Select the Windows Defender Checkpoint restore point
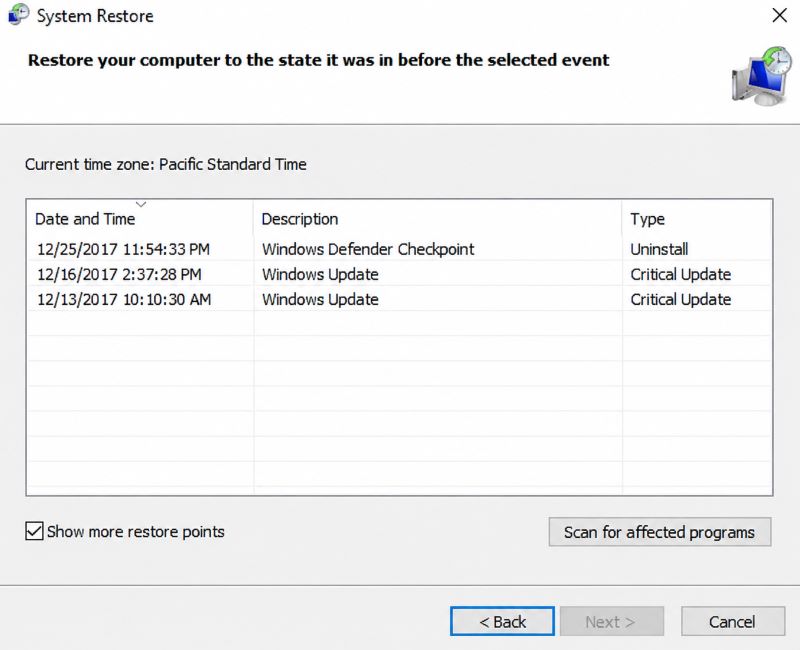800x650 pixels. [x=399, y=249]
